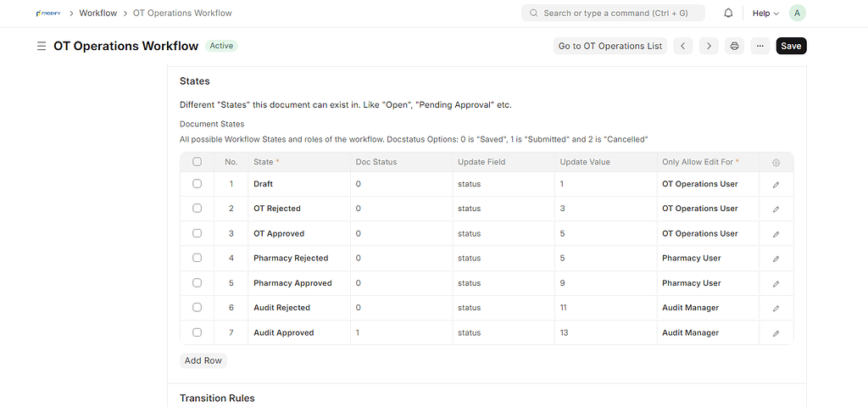Viewport: 868px width, 407px height.
Task: Click the print icon
Action: (734, 46)
